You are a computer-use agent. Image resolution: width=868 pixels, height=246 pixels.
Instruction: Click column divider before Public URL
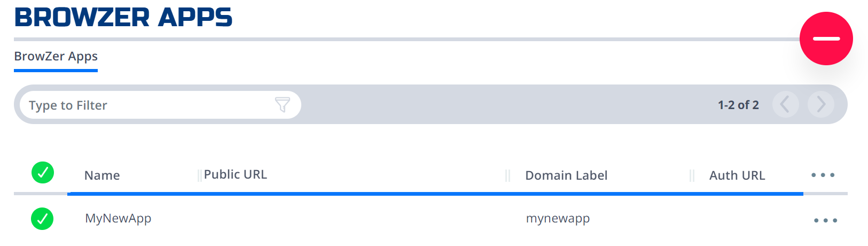pos(199,175)
